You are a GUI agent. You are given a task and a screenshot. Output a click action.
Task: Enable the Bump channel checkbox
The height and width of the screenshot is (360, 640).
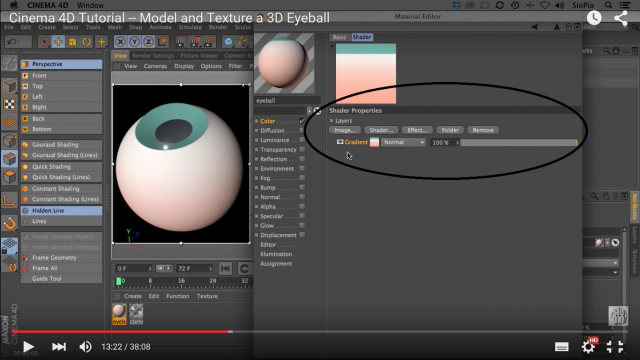(x=302, y=187)
